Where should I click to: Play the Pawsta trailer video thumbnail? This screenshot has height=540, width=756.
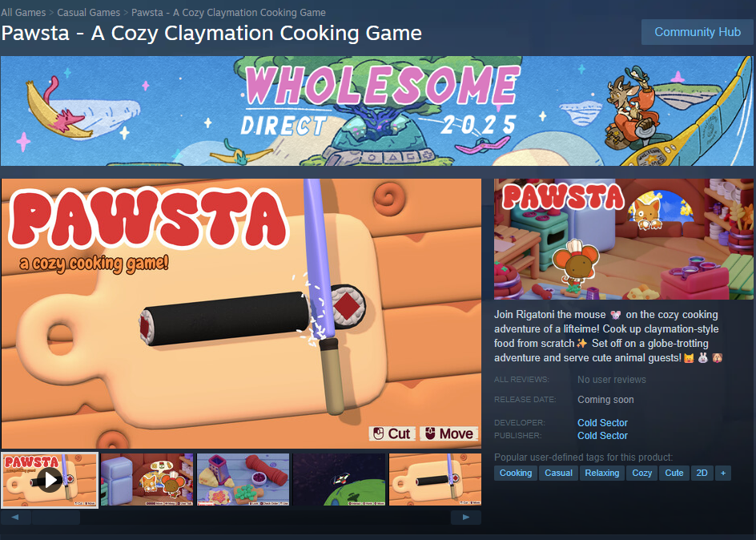pos(50,480)
